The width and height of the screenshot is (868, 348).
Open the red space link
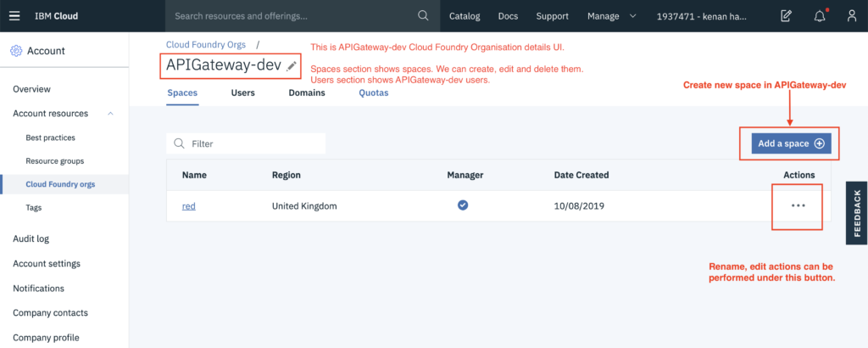pos(188,205)
